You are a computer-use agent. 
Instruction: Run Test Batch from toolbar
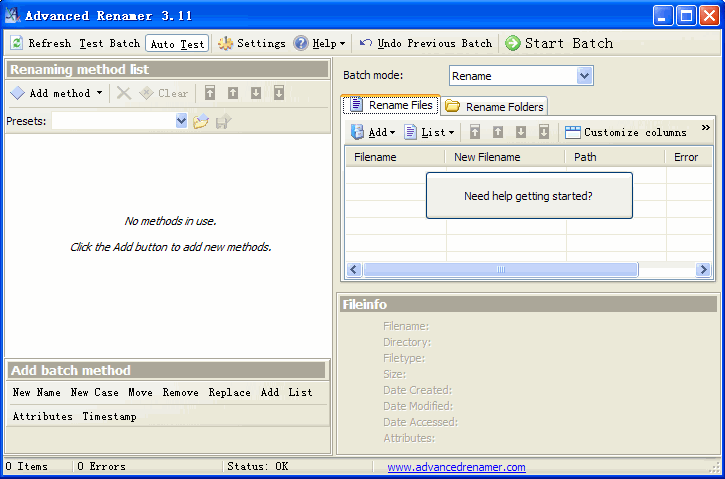[x=110, y=43]
